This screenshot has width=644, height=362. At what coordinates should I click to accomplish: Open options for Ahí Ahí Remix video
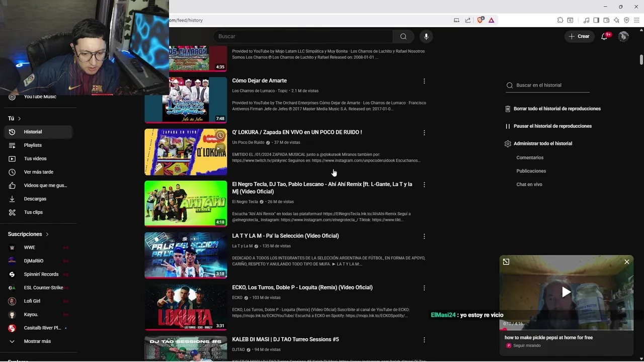[x=424, y=185]
